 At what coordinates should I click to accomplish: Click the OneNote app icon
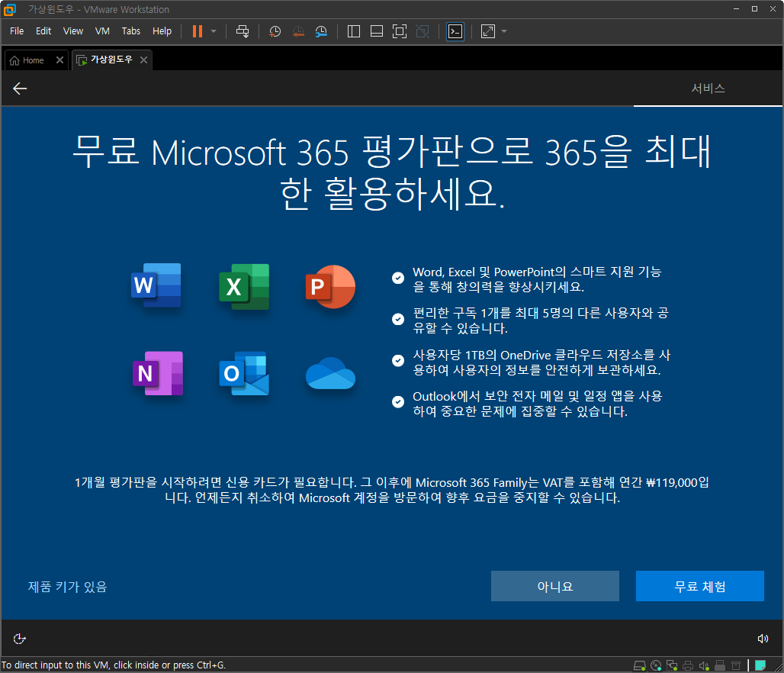click(158, 373)
